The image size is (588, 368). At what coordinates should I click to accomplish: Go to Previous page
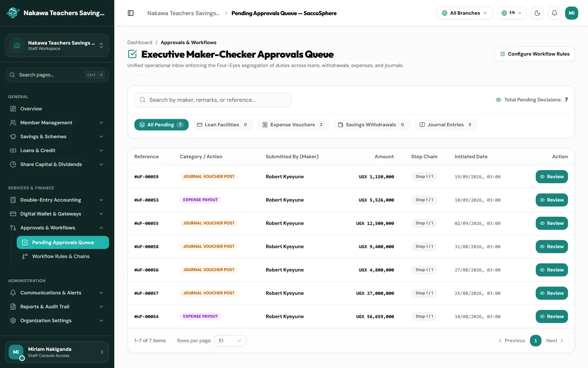click(512, 341)
